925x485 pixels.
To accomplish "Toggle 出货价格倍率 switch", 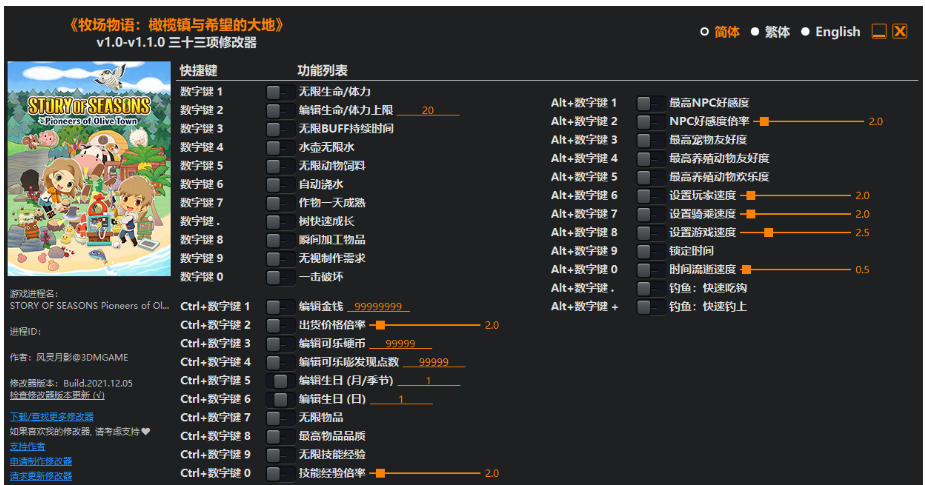I will coord(279,325).
